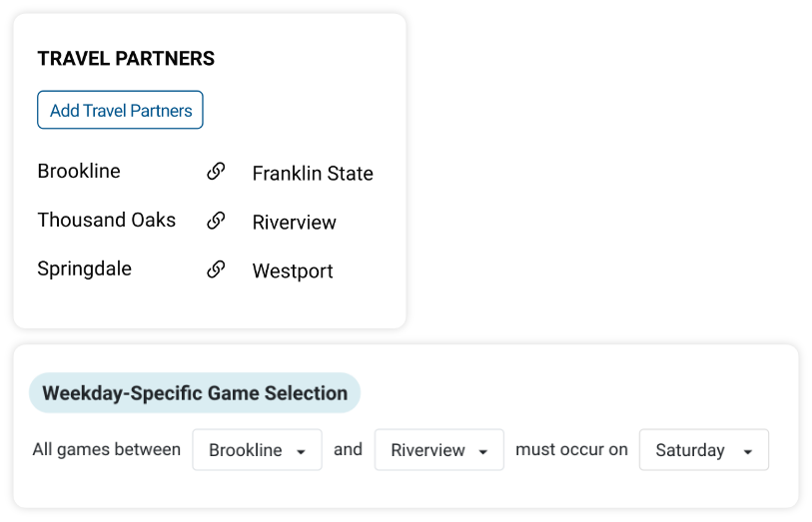Click link icon between Brookline and Franklin State
The height and width of the screenshot is (522, 812).
coord(216,172)
